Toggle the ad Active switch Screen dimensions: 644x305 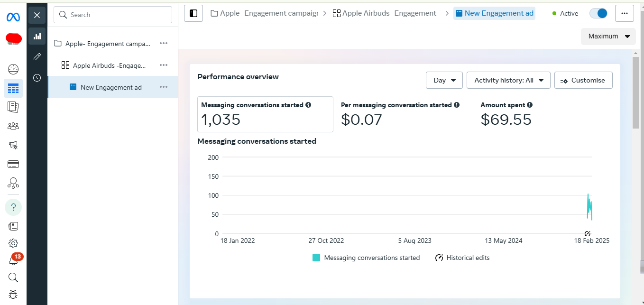pyautogui.click(x=598, y=13)
